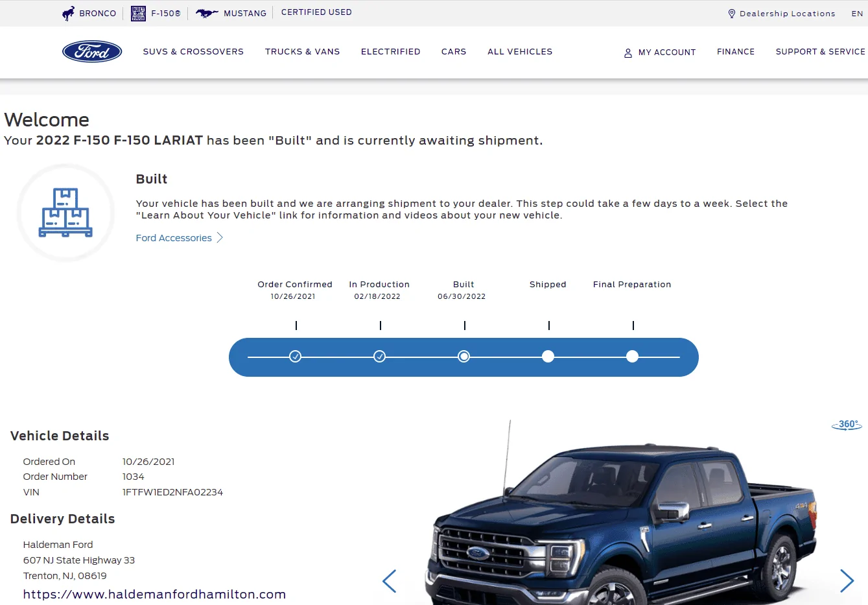Click the Order Confirmed checkmark step
Image resolution: width=868 pixels, height=605 pixels.
click(x=296, y=357)
